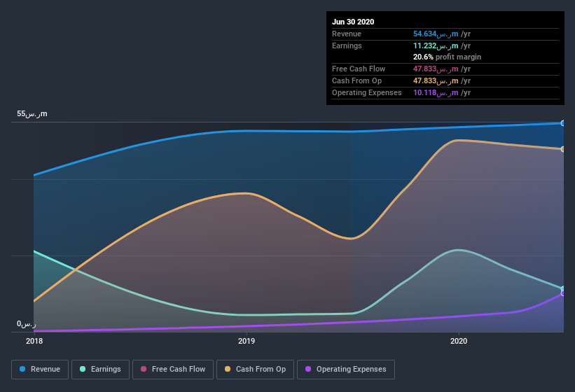The width and height of the screenshot is (575, 392).
Task: Click the 2020 x-axis label
Action: [x=459, y=341]
